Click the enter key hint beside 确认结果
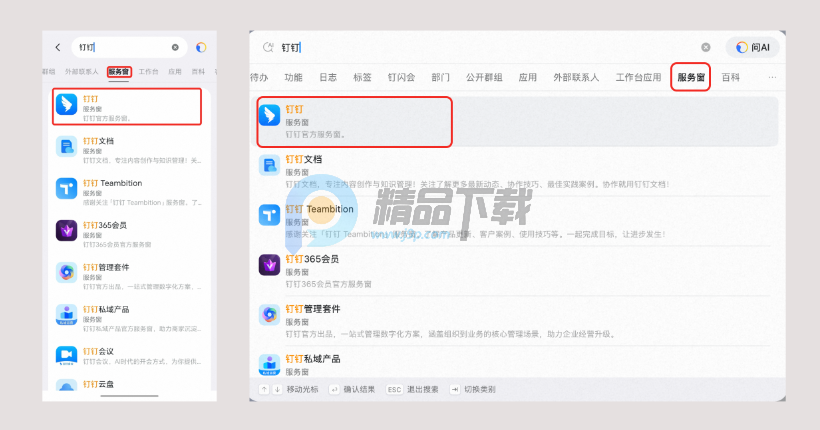This screenshot has width=820, height=430. click(x=334, y=389)
